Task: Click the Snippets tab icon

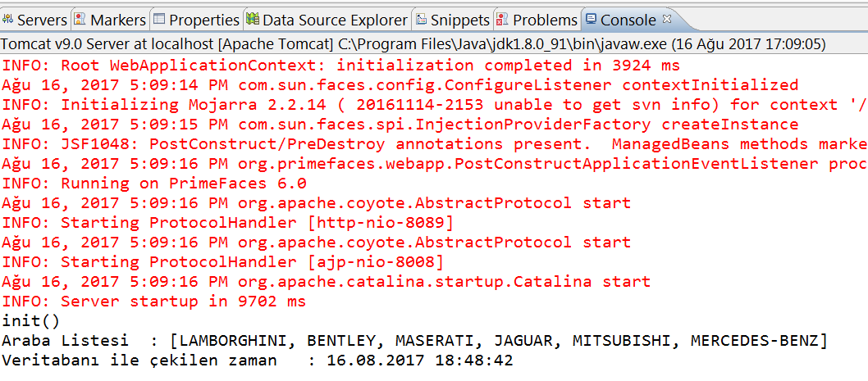Action: (422, 20)
